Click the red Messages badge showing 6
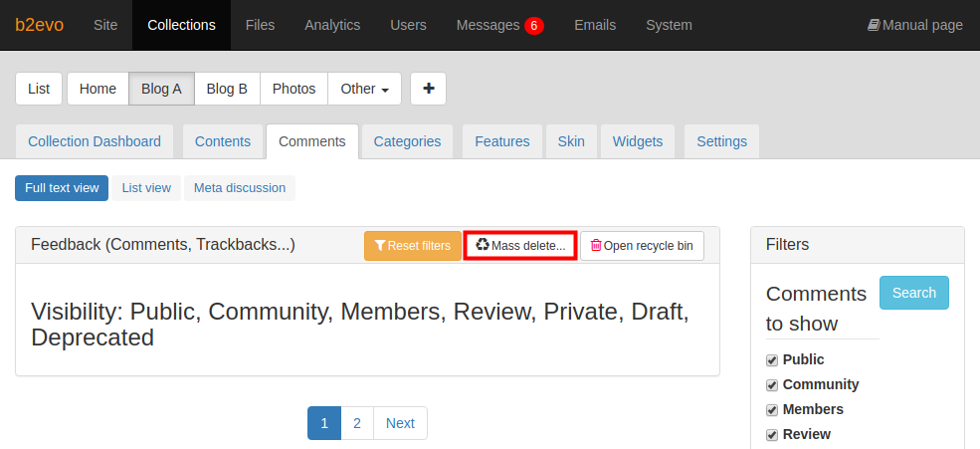980x449 pixels. pos(533,26)
